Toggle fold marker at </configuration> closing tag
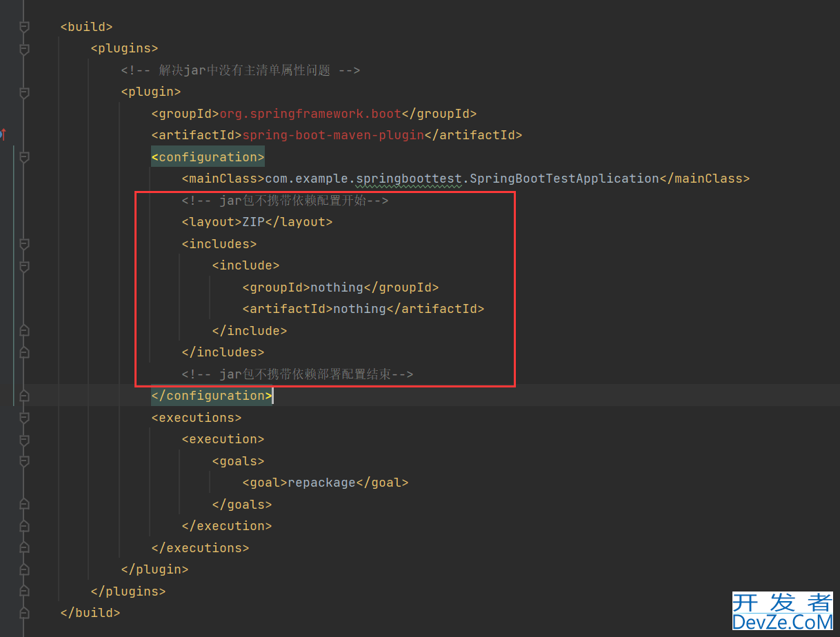The width and height of the screenshot is (840, 637). tap(24, 396)
